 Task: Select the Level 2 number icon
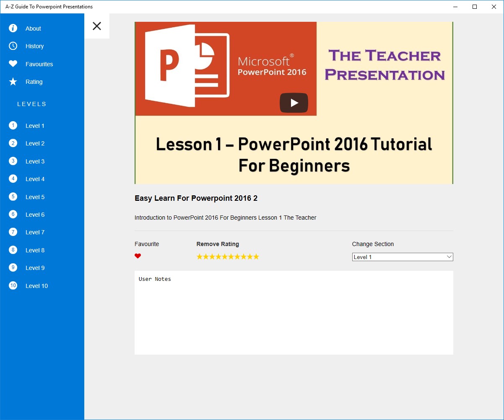tap(13, 143)
